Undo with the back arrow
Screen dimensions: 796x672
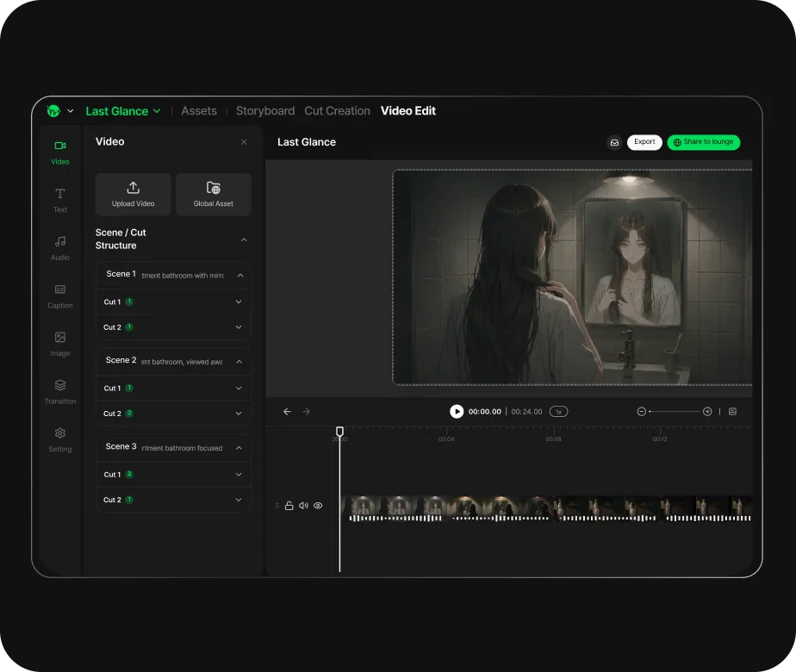[287, 412]
